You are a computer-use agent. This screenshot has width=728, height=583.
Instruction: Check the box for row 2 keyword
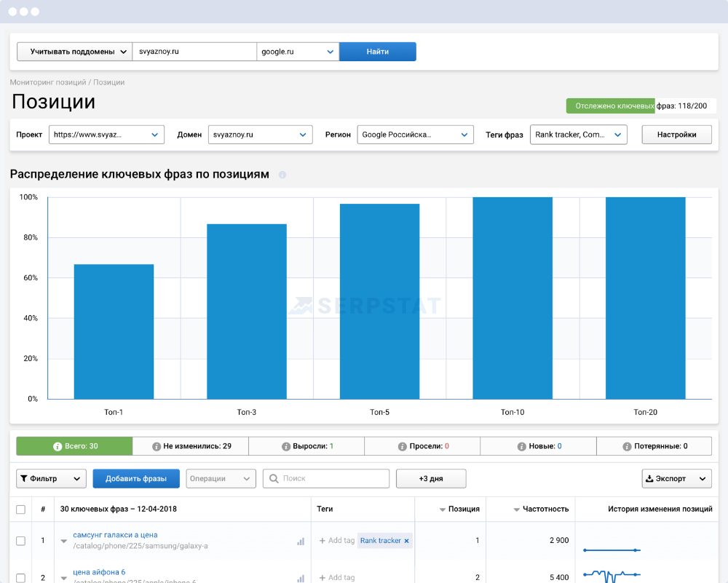click(21, 578)
